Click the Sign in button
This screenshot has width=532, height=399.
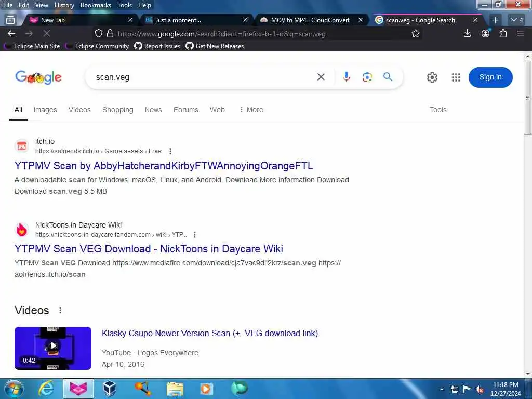tap(490, 77)
